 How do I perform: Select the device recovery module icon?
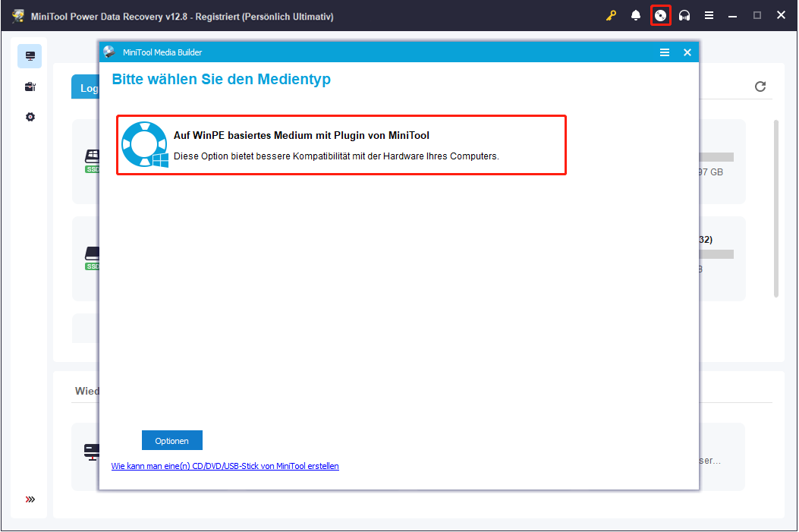30,86
